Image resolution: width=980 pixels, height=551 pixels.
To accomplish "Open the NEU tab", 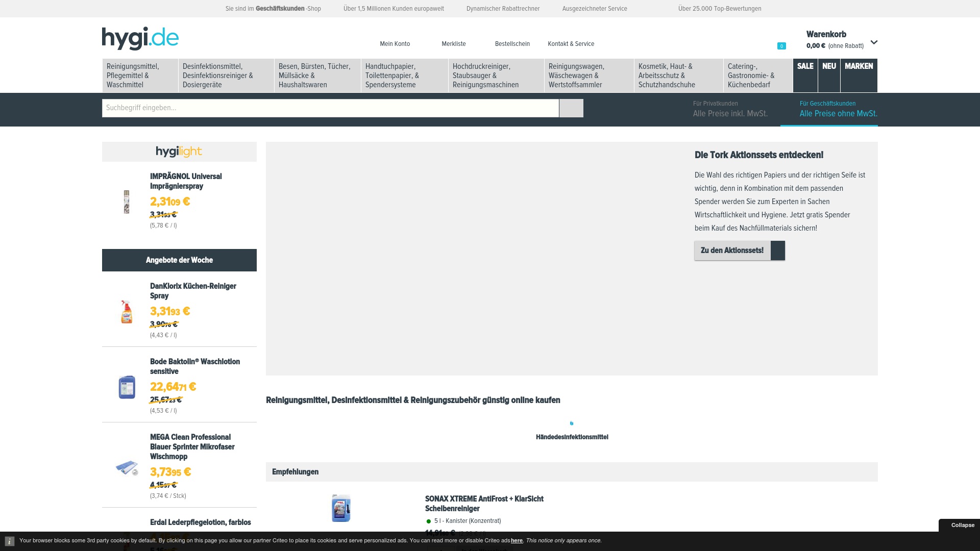I will pos(829,76).
